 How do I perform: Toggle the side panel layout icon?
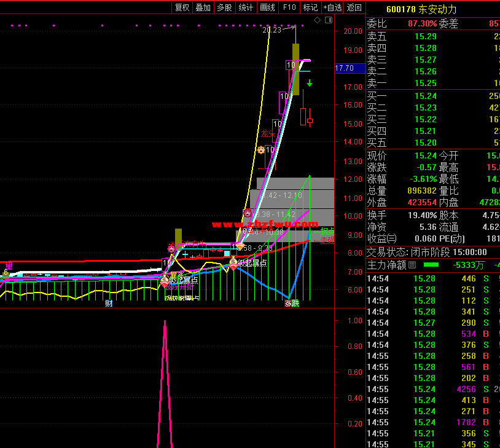(x=329, y=20)
